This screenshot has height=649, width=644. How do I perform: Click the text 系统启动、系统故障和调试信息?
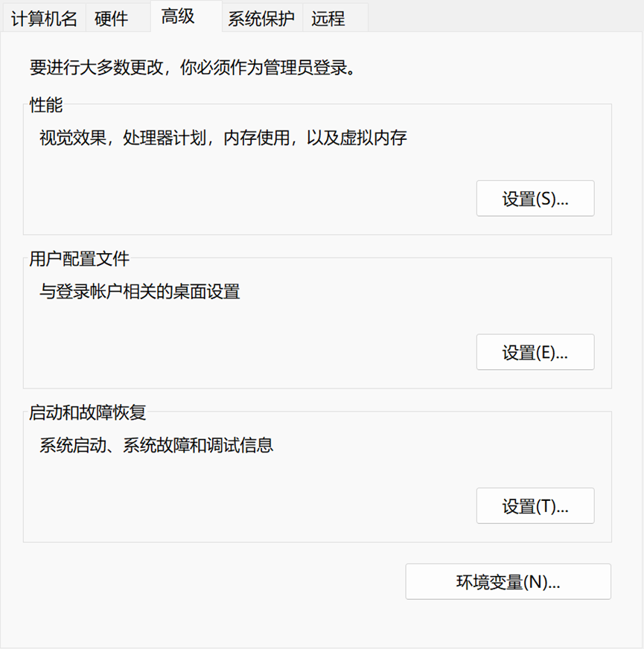(156, 445)
